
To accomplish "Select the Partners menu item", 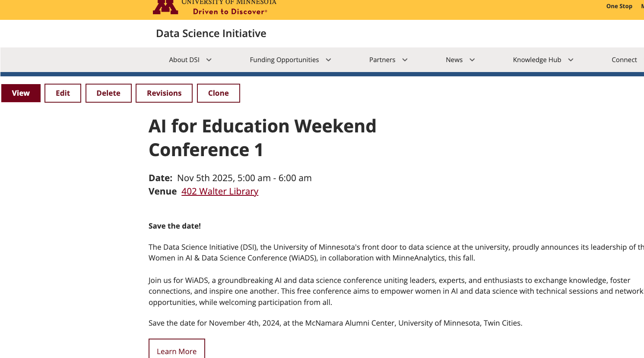I will coord(382,60).
